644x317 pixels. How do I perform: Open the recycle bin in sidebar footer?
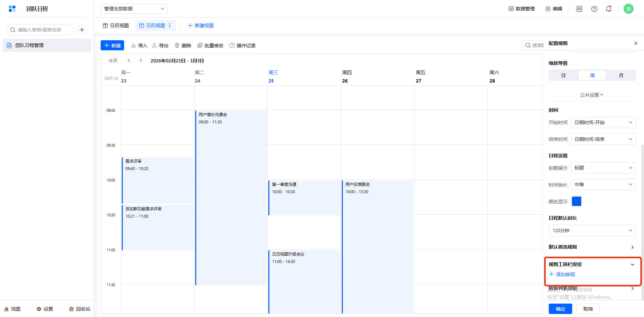[80, 309]
